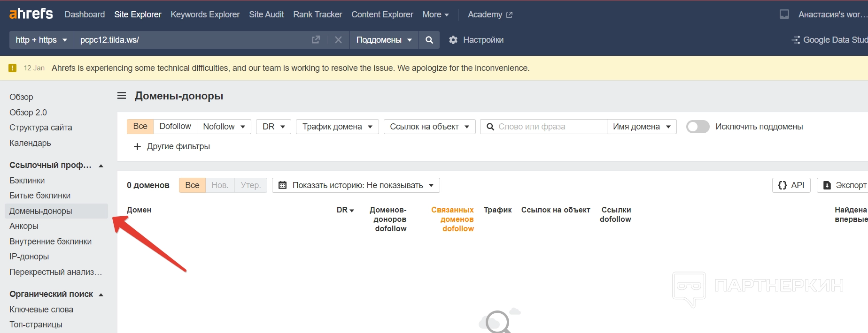
Task: Click the Экспорт download button
Action: pos(843,185)
